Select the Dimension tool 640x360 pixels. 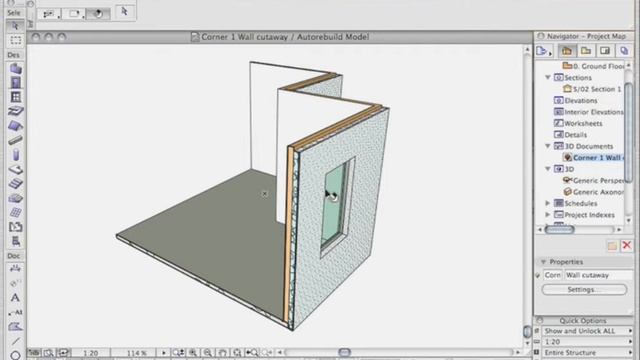pos(16,269)
